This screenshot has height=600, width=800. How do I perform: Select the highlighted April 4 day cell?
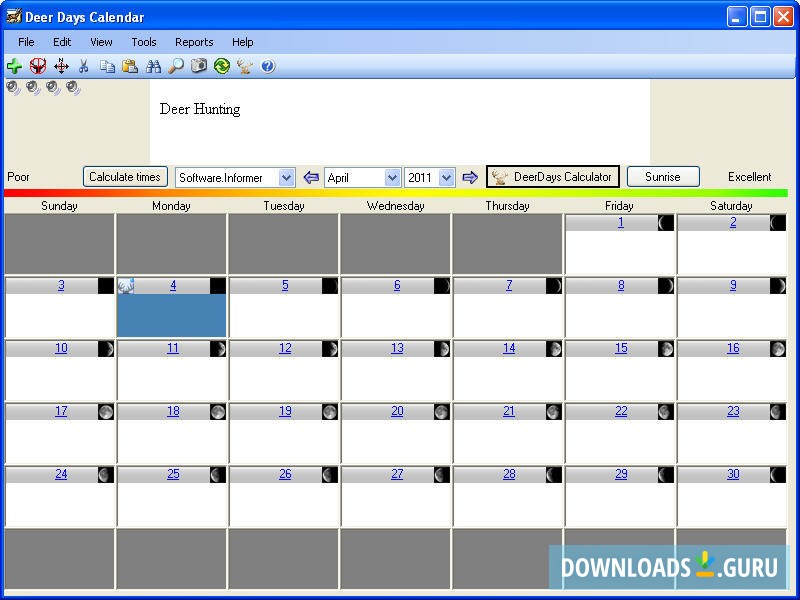171,315
